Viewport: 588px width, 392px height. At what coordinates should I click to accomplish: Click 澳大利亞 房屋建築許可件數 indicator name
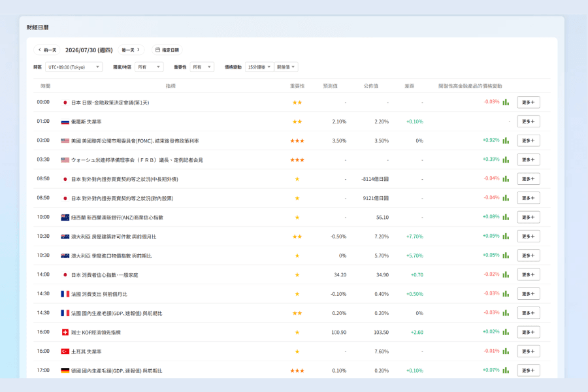point(114,237)
